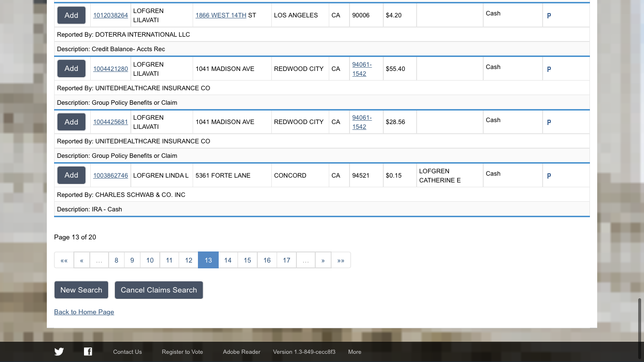Viewport: 644px width, 362px height.
Task: Jump to last page of results
Action: click(x=341, y=260)
